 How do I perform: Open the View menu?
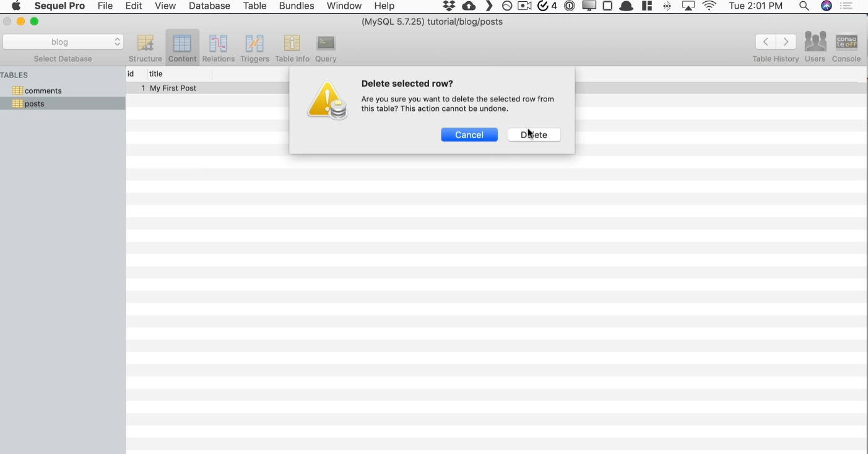[x=165, y=6]
